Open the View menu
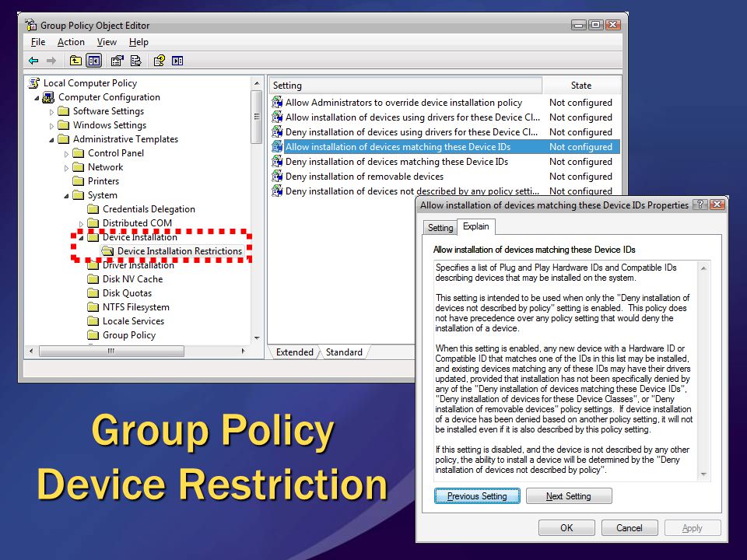This screenshot has width=747, height=560. (x=107, y=42)
